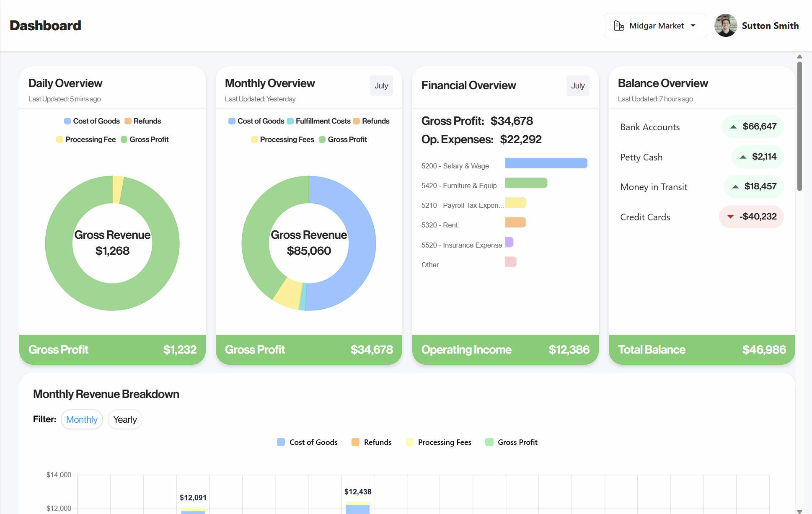The width and height of the screenshot is (812, 514).
Task: Click the blue Salary & Wage expense bar
Action: [546, 163]
